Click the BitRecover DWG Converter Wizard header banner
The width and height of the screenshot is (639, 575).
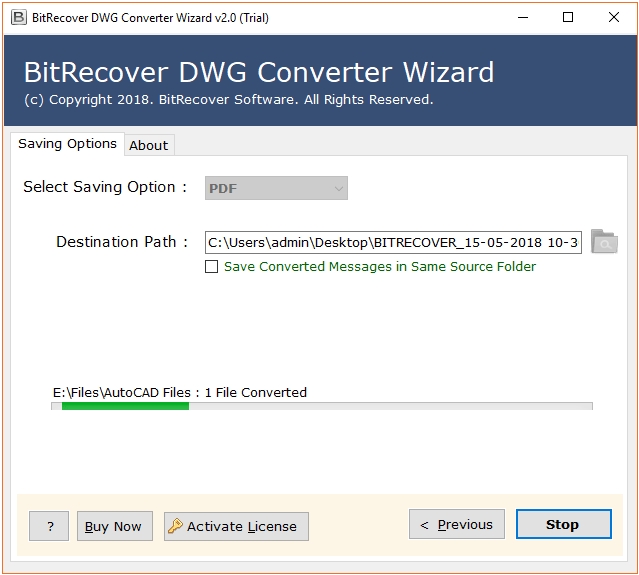(x=319, y=82)
